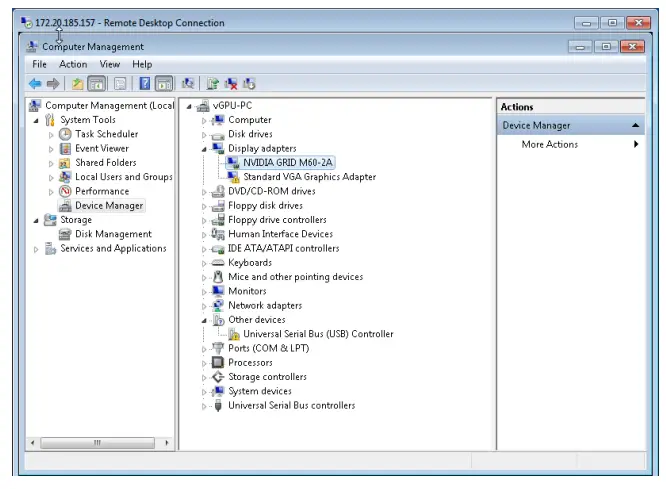Collapse the System Tools node
Viewport: 666px width, 489px height.
point(36,121)
